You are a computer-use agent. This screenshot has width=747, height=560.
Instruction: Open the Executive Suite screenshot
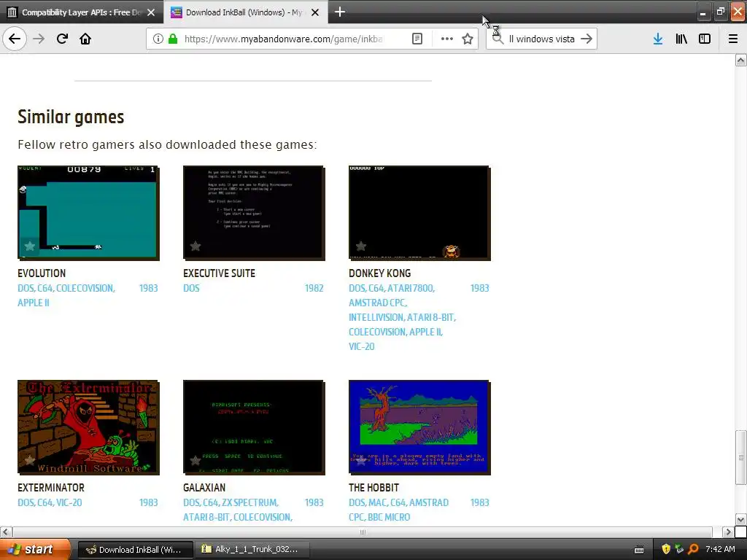pyautogui.click(x=254, y=212)
